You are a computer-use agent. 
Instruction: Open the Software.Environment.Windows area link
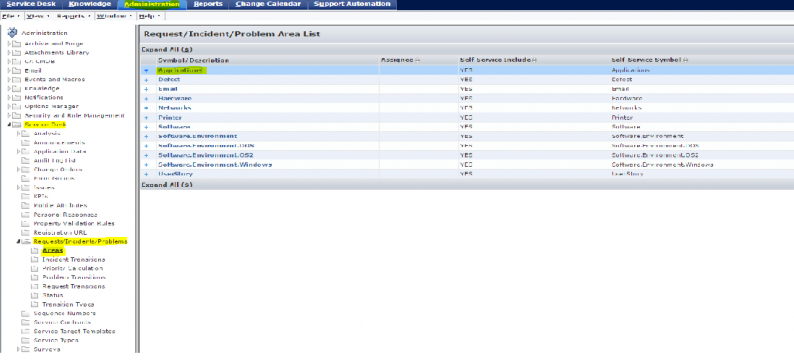[215, 165]
